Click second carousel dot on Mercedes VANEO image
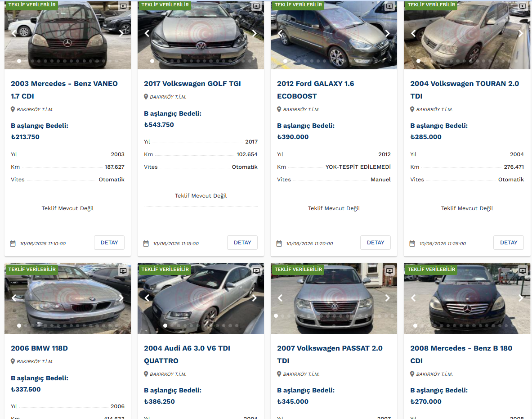 [26, 61]
